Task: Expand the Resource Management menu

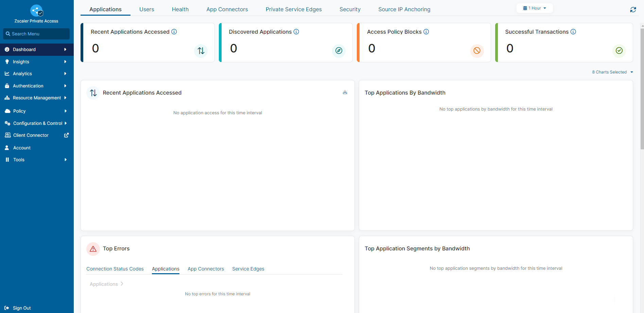Action: pyautogui.click(x=37, y=98)
